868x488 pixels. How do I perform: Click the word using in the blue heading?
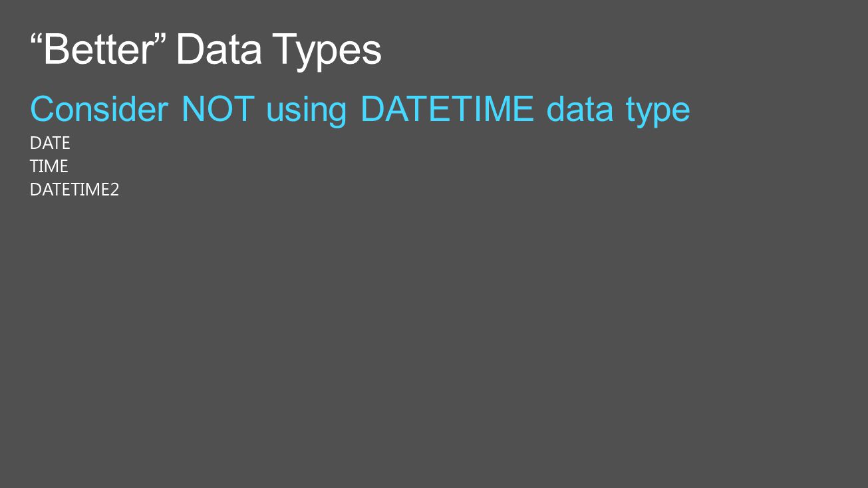[x=307, y=111]
